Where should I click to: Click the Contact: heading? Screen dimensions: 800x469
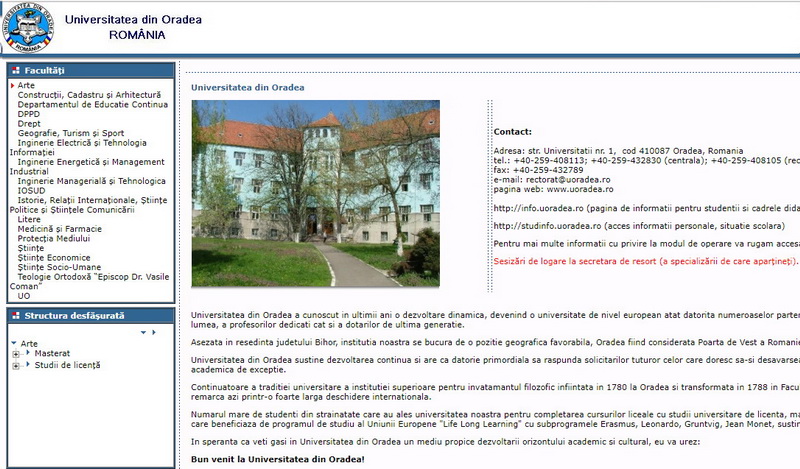click(x=512, y=132)
